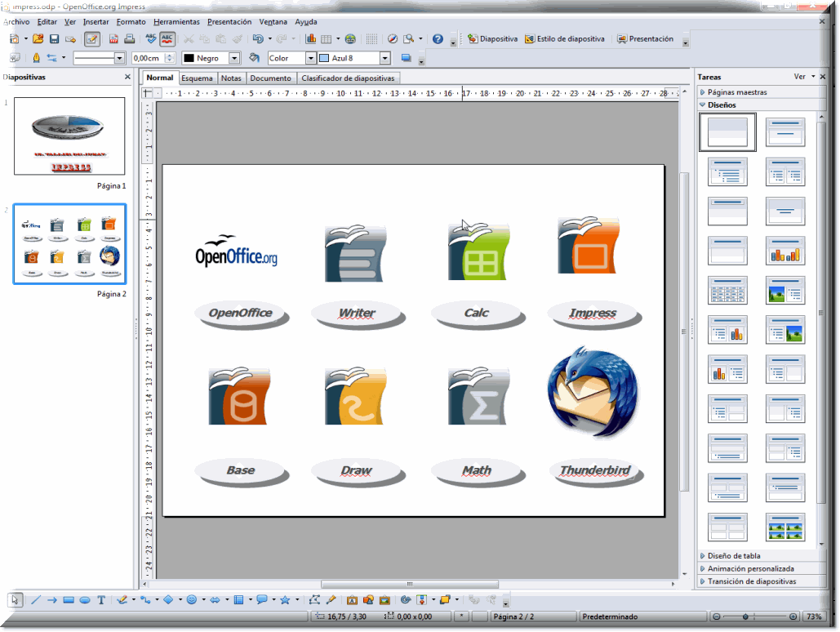The height and width of the screenshot is (632, 840).
Task: Open the Insertar menu
Action: coord(96,22)
